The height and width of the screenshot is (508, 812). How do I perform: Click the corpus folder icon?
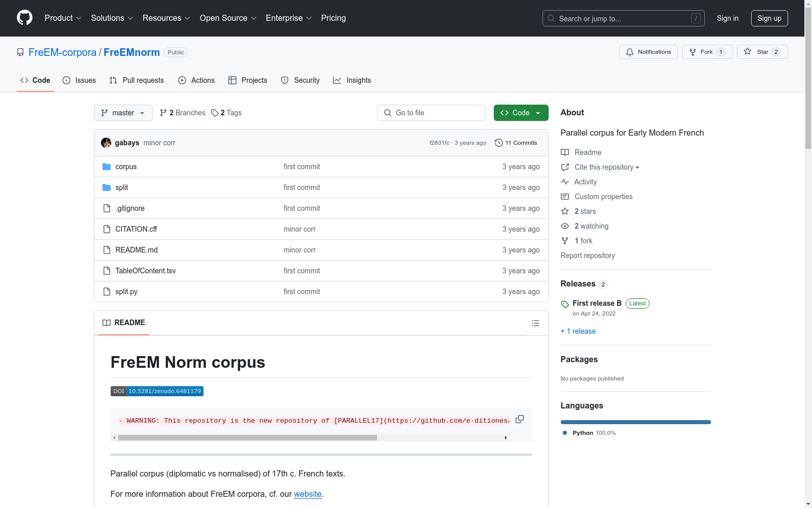tap(107, 167)
